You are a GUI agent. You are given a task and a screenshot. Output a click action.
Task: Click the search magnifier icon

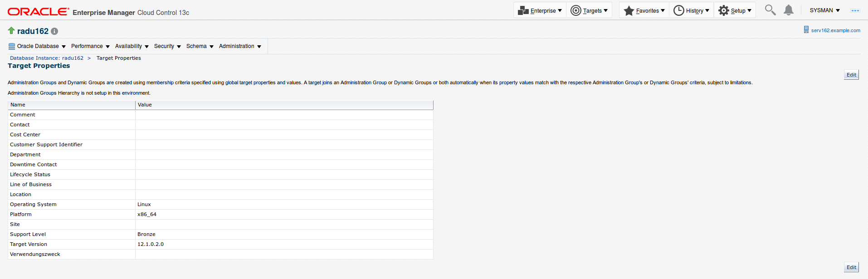pyautogui.click(x=770, y=10)
